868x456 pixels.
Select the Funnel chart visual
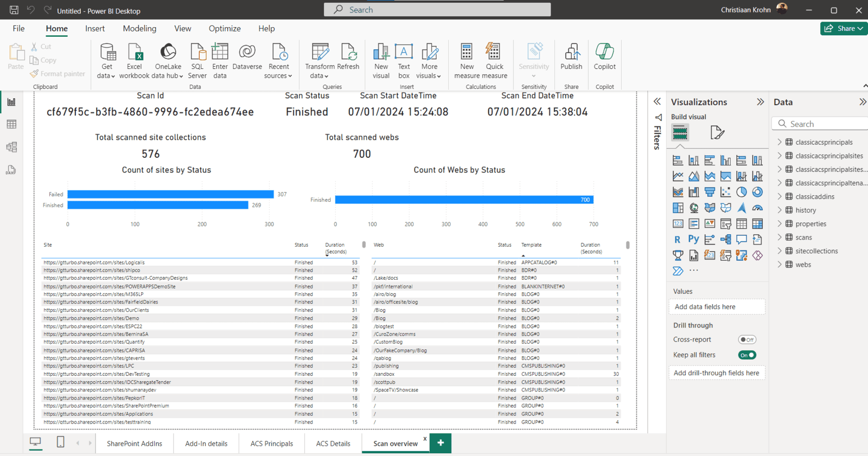pos(710,192)
